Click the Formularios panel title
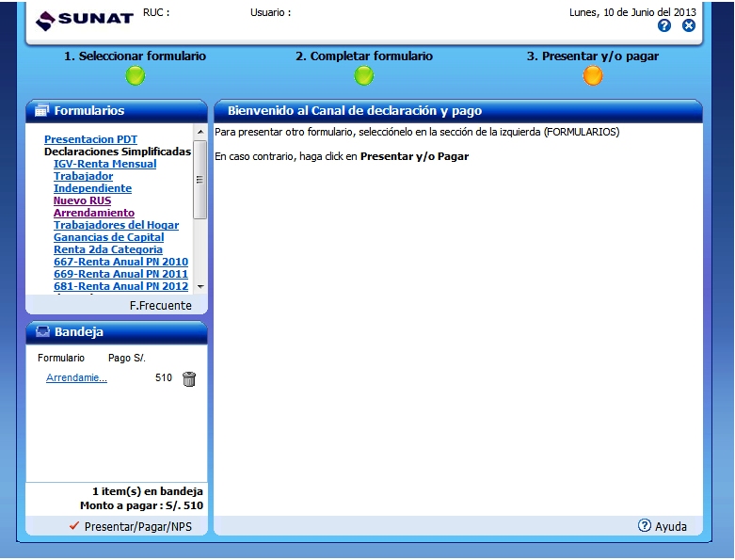The width and height of the screenshot is (735, 560). [x=89, y=111]
